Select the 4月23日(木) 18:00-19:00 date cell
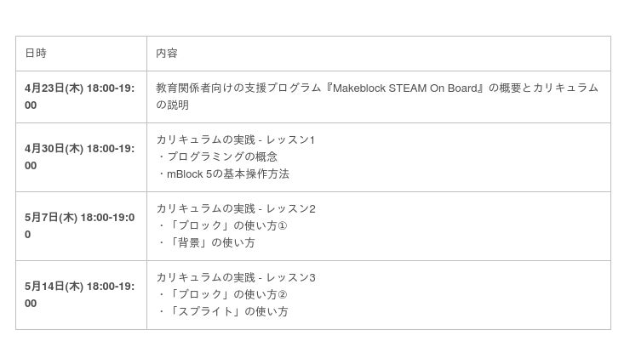The height and width of the screenshot is (364, 630). coord(79,96)
